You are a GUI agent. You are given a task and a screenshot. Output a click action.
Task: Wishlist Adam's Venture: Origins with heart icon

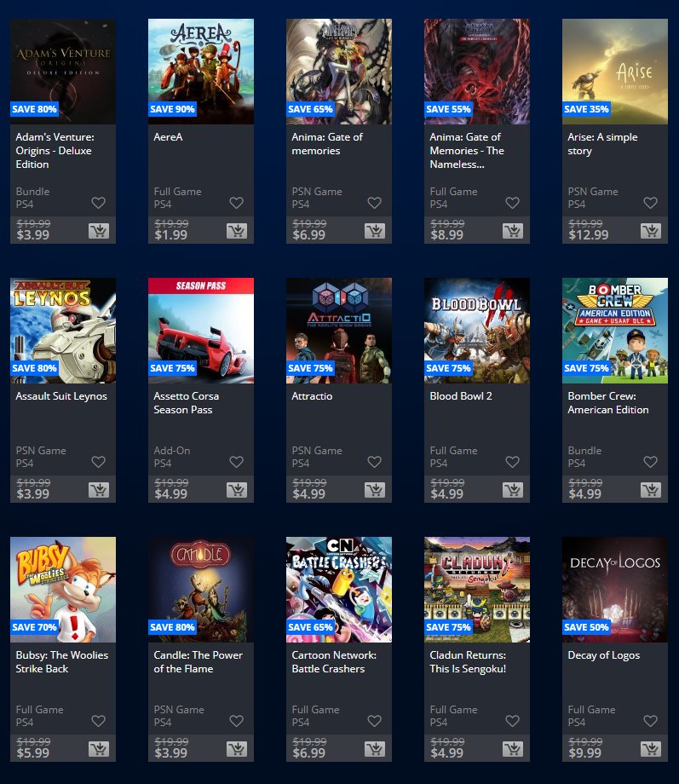coord(99,203)
